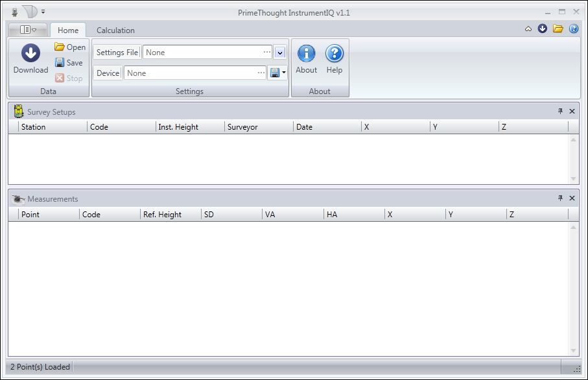Pin the Survey Setups panel
The image size is (588, 380).
561,112
